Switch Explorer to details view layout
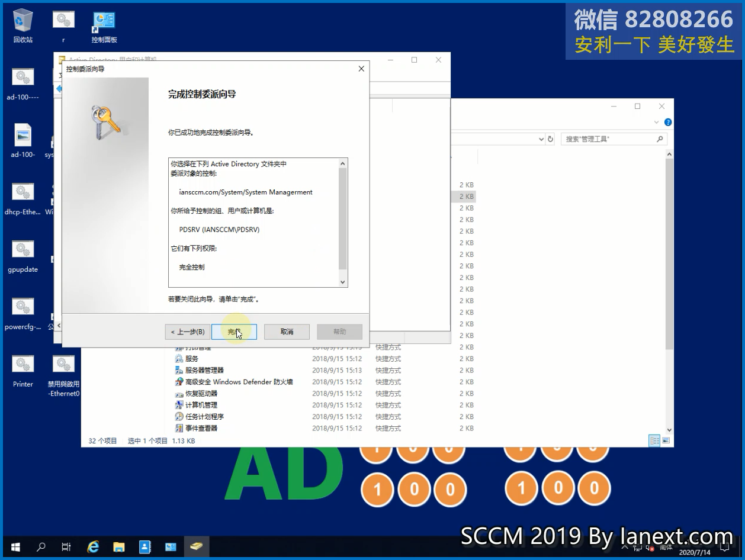 tap(655, 440)
